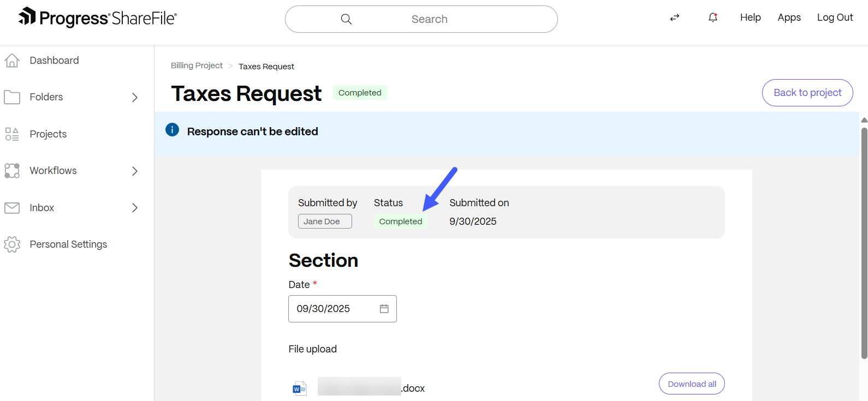Go to Billing Project breadcrumb
Viewport: 868px width, 401px height.
197,65
